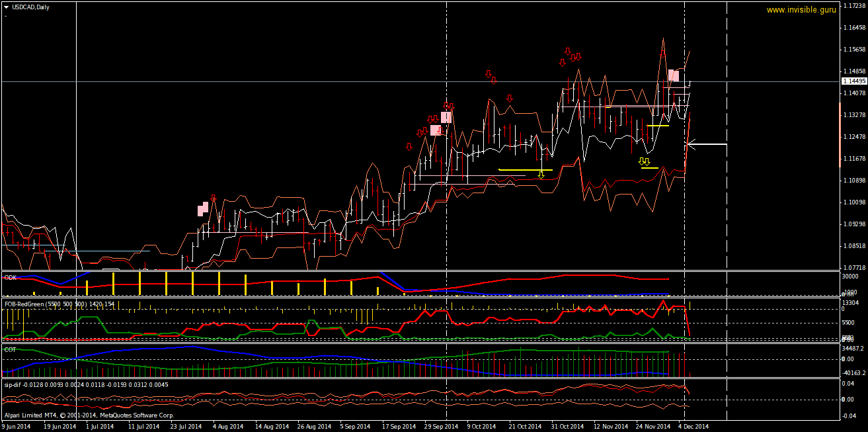Click the 1.10898 price scale label
Image resolution: width=868 pixels, height=432 pixels.
(x=853, y=181)
